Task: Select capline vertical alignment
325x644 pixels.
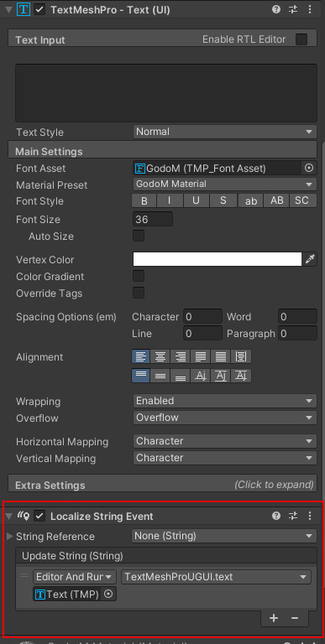Action: click(x=241, y=376)
